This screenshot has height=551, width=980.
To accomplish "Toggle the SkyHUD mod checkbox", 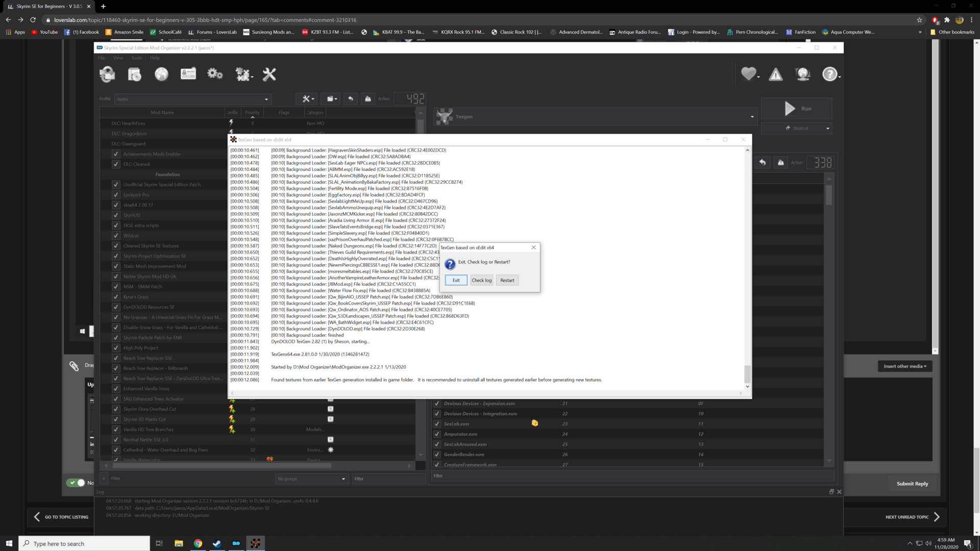I will (x=116, y=215).
